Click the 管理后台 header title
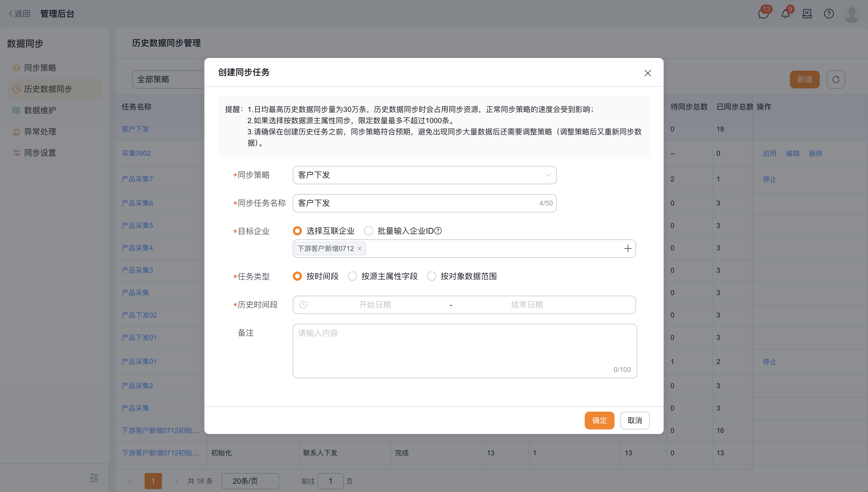This screenshot has height=492, width=868. click(x=57, y=14)
